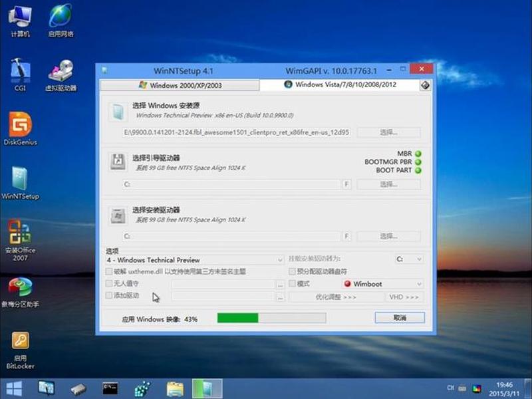
Task: Click the VHD >>> button
Action: [x=404, y=297]
